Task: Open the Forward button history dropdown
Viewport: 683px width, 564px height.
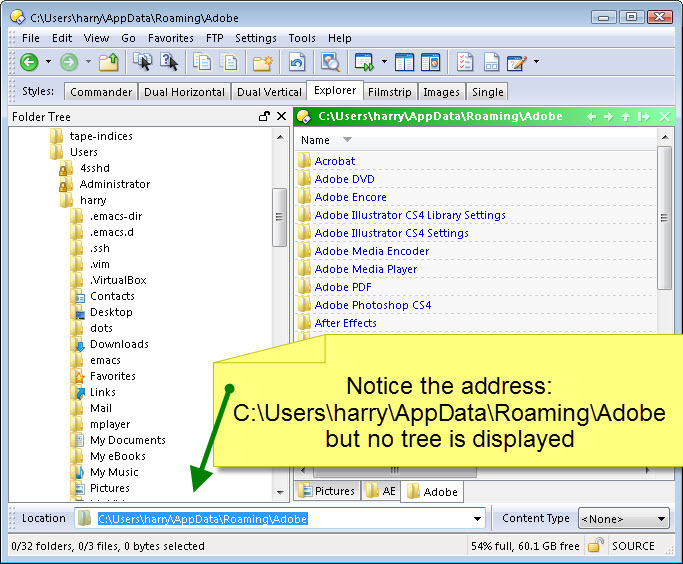Action: click(88, 61)
